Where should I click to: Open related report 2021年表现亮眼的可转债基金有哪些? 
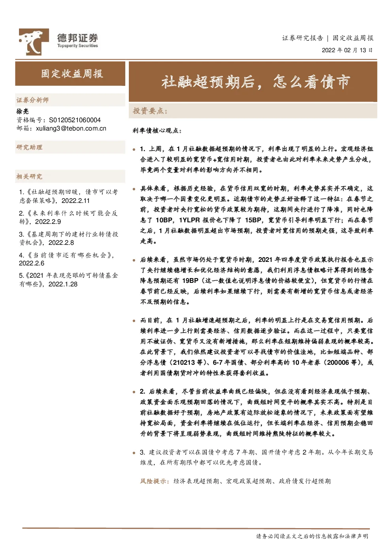(68, 280)
